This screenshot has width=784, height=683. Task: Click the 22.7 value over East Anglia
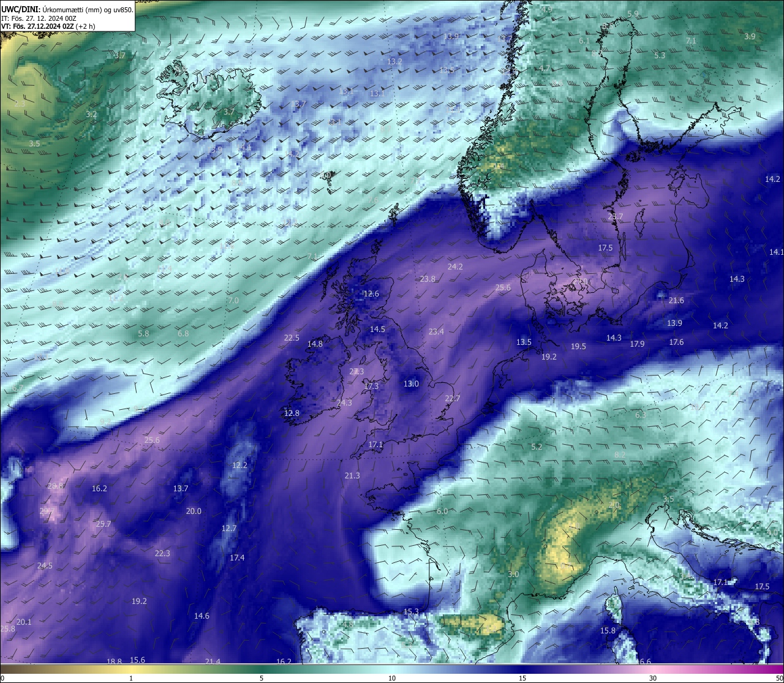pos(452,399)
